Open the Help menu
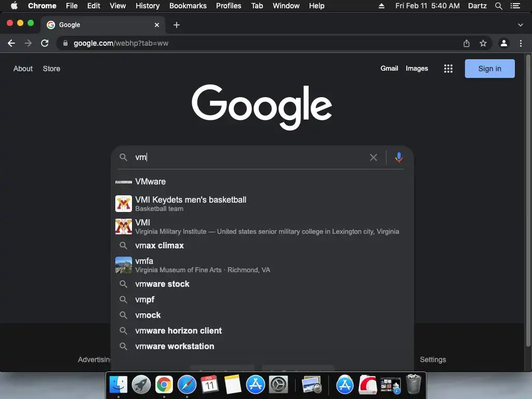The width and height of the screenshot is (532, 399). coord(316,6)
